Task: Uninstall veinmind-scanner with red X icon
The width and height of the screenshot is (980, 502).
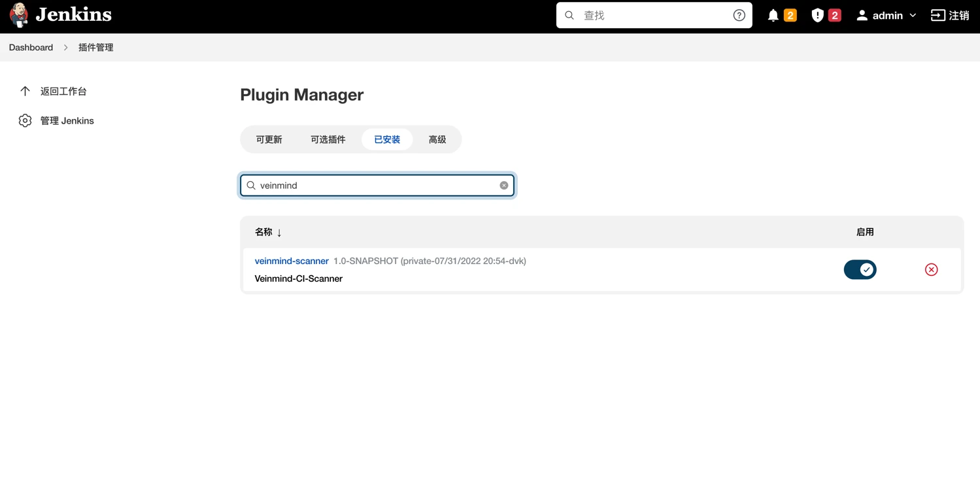Action: point(932,269)
